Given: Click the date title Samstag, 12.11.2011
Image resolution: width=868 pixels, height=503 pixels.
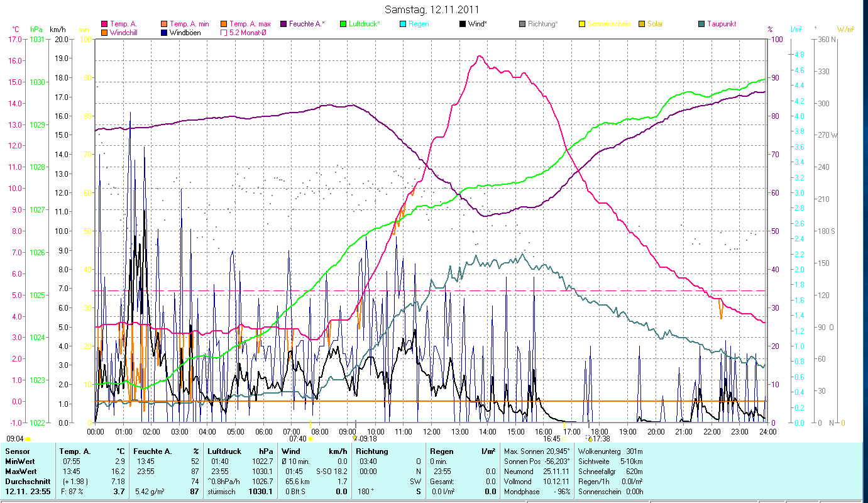Looking at the screenshot, I should click(x=434, y=10).
